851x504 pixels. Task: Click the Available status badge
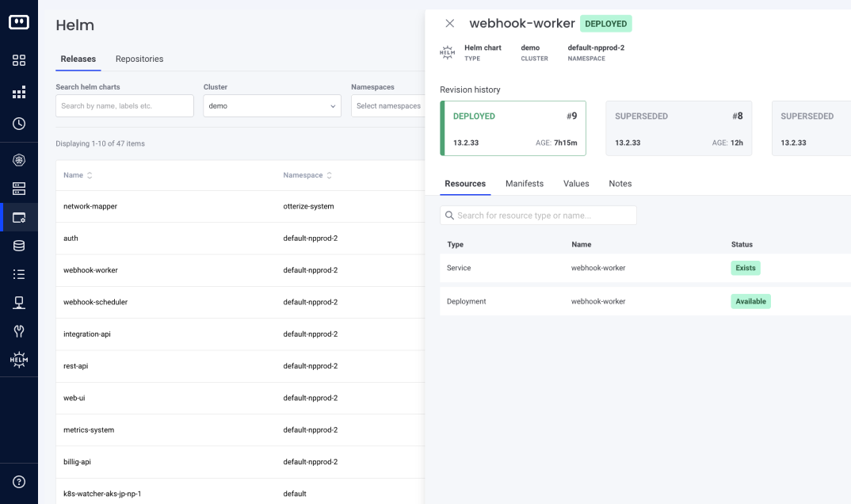coord(750,302)
